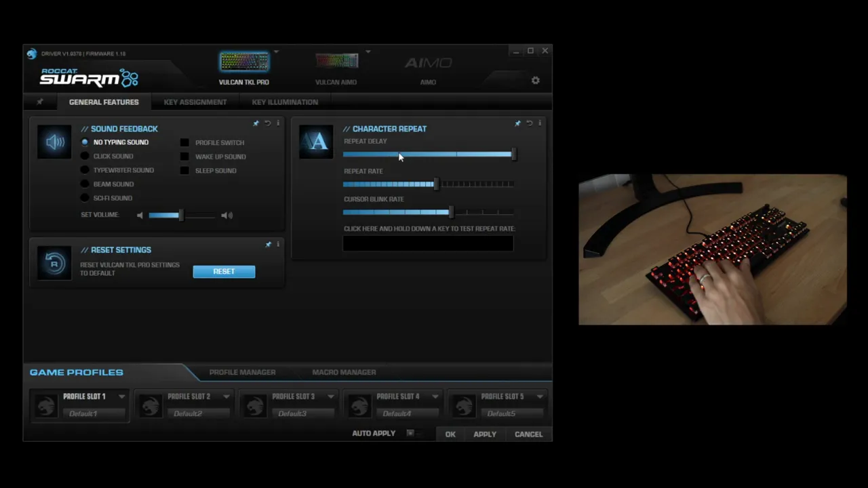Click the keyboard webcam video overlay
The image size is (868, 488).
tap(713, 249)
